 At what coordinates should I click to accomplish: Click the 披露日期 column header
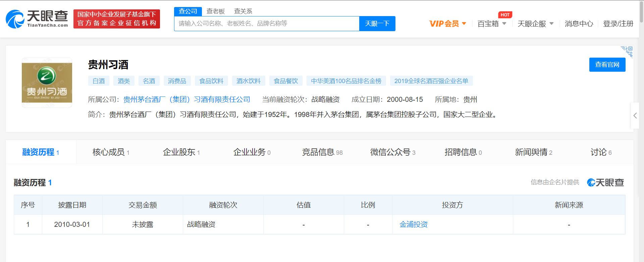coord(72,205)
